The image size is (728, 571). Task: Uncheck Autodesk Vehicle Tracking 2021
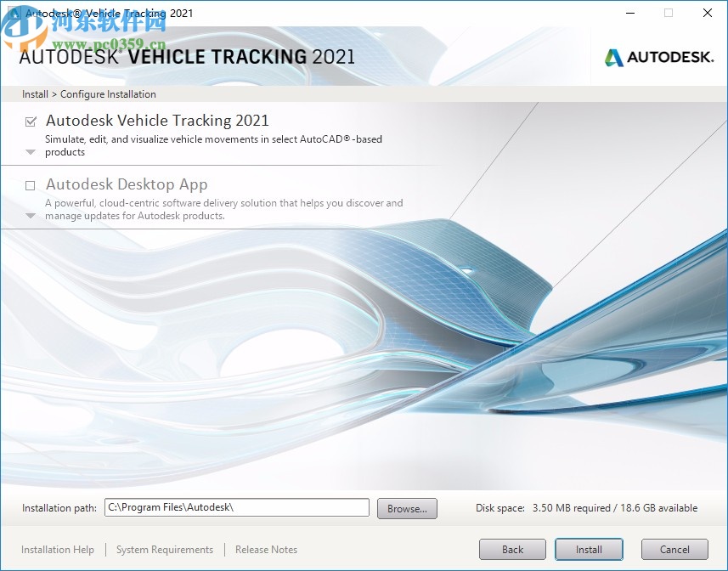pyautogui.click(x=31, y=122)
